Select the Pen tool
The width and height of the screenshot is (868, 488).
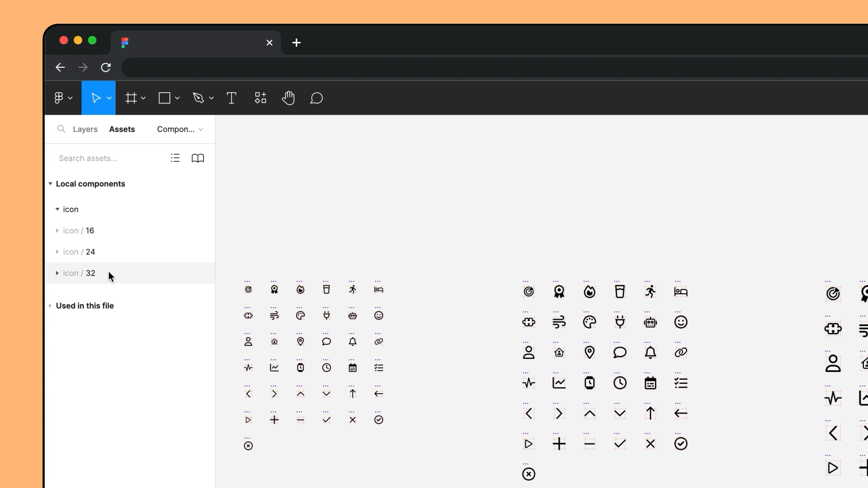coord(198,98)
